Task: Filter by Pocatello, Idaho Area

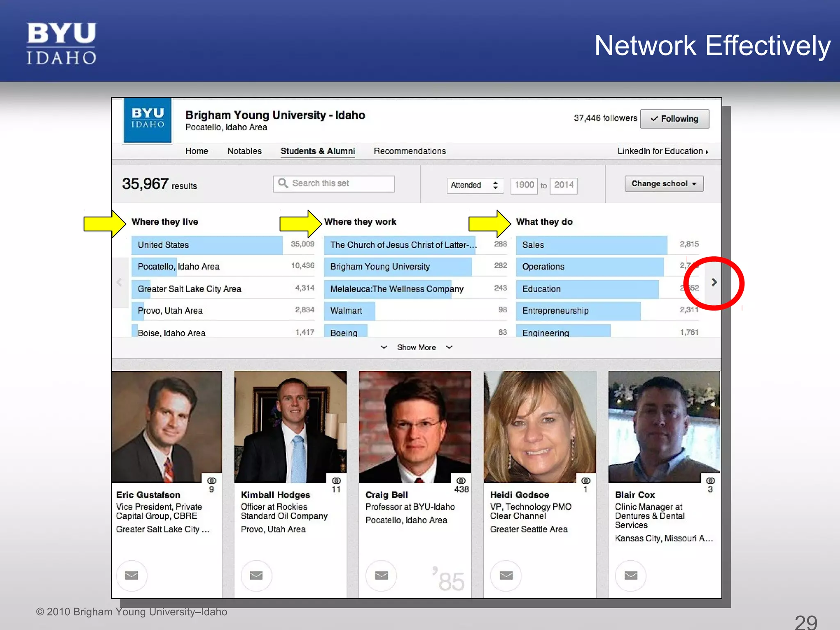Action: [x=223, y=267]
